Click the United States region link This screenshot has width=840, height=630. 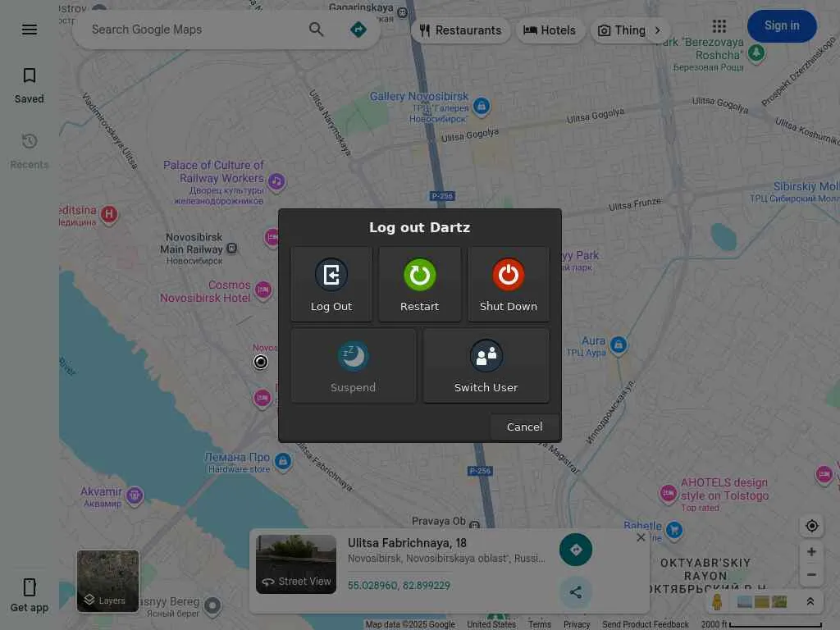point(491,624)
